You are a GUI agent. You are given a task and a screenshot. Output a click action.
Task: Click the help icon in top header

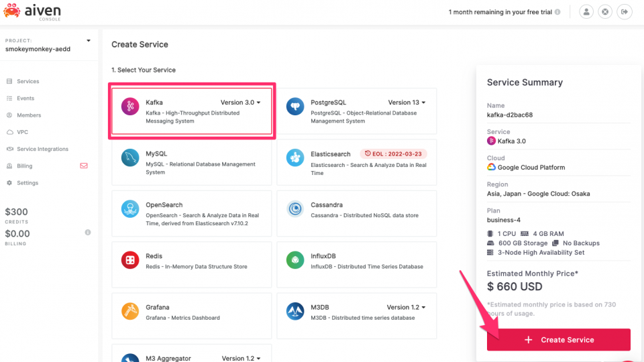pyautogui.click(x=605, y=12)
